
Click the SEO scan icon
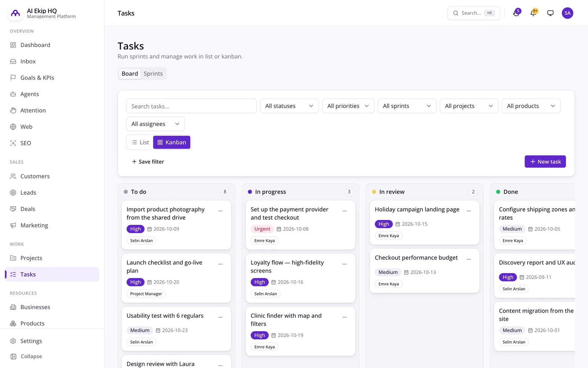[x=13, y=143]
